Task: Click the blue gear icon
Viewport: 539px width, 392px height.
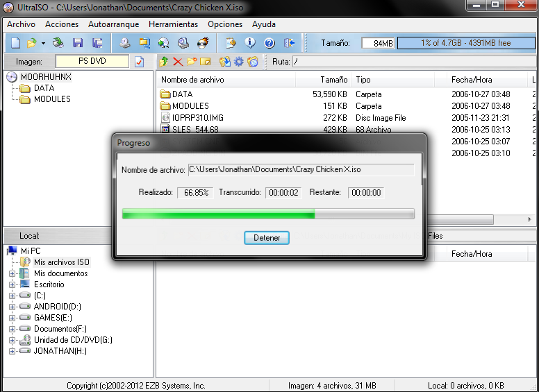Action: coord(238,62)
